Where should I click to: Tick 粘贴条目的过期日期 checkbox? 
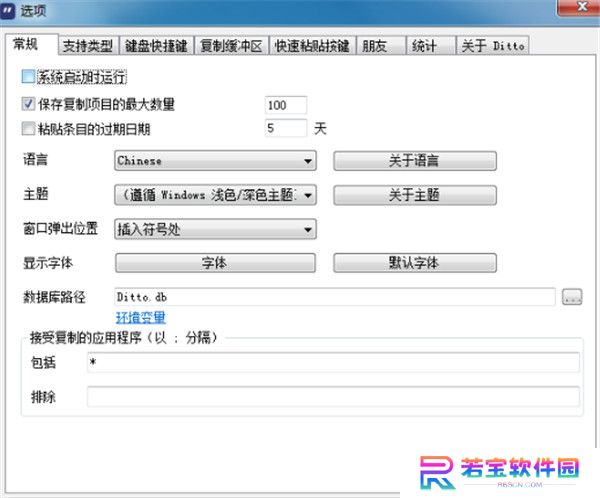click(x=28, y=129)
